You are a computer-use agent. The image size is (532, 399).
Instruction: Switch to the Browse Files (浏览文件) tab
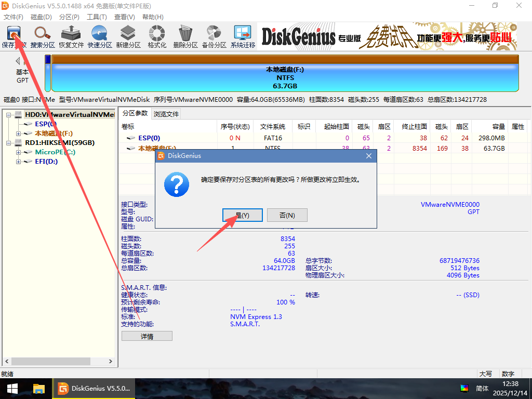[166, 114]
